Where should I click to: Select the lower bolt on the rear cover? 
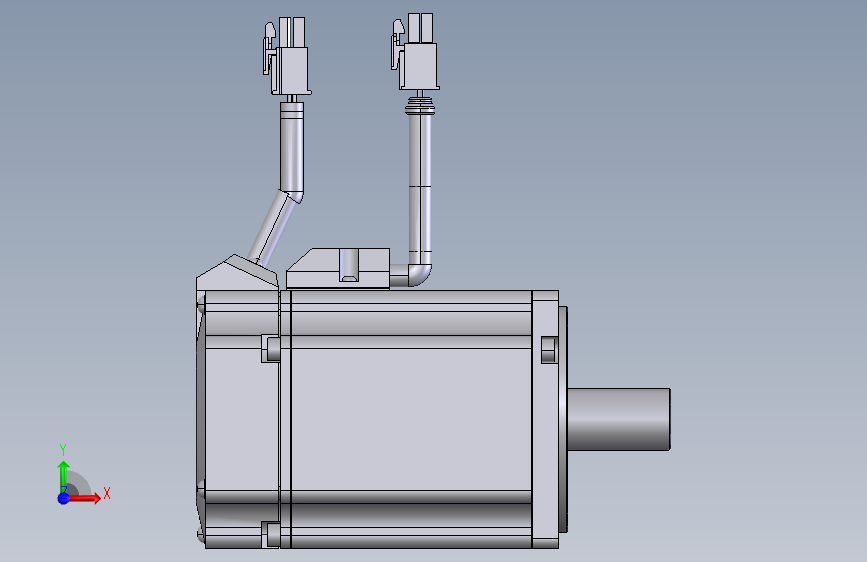270,534
